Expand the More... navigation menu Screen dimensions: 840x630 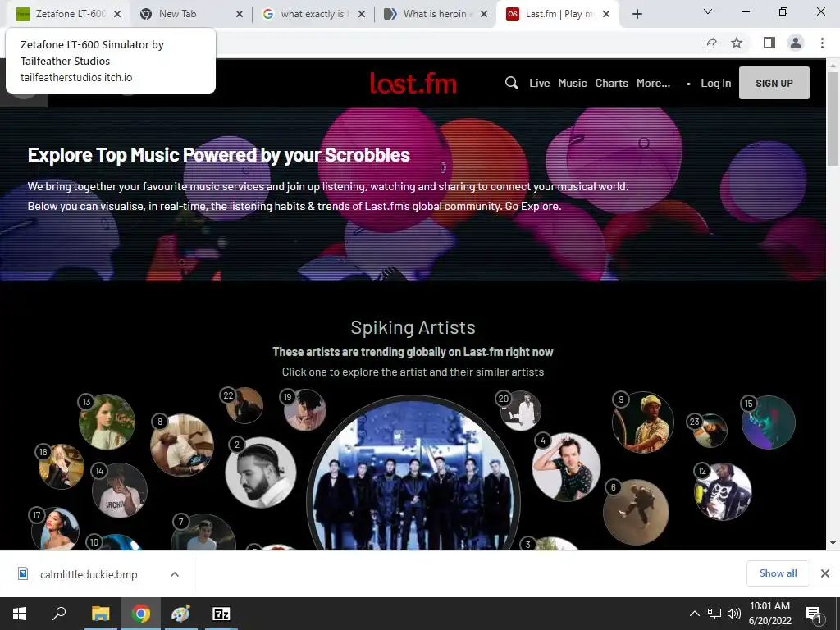(x=653, y=83)
